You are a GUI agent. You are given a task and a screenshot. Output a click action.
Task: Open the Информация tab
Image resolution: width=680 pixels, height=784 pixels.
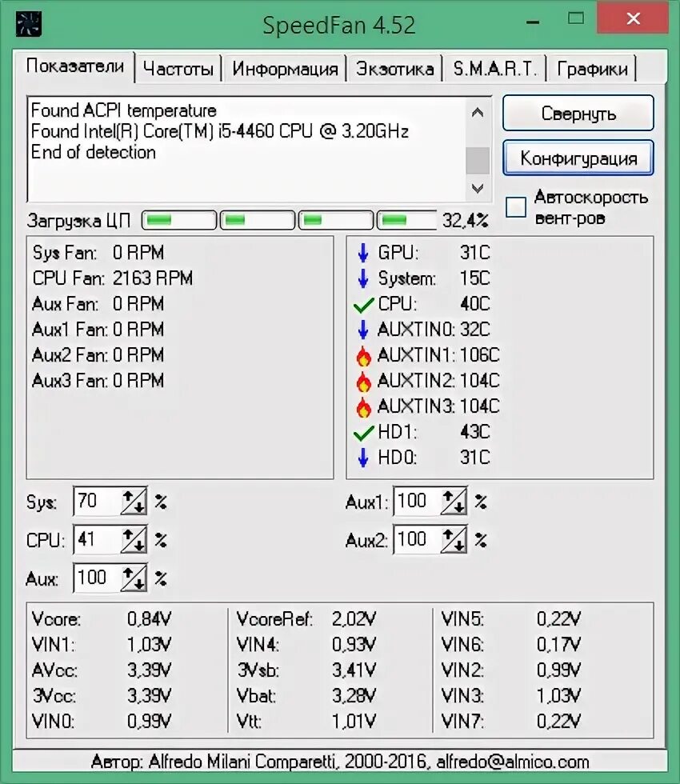point(285,69)
